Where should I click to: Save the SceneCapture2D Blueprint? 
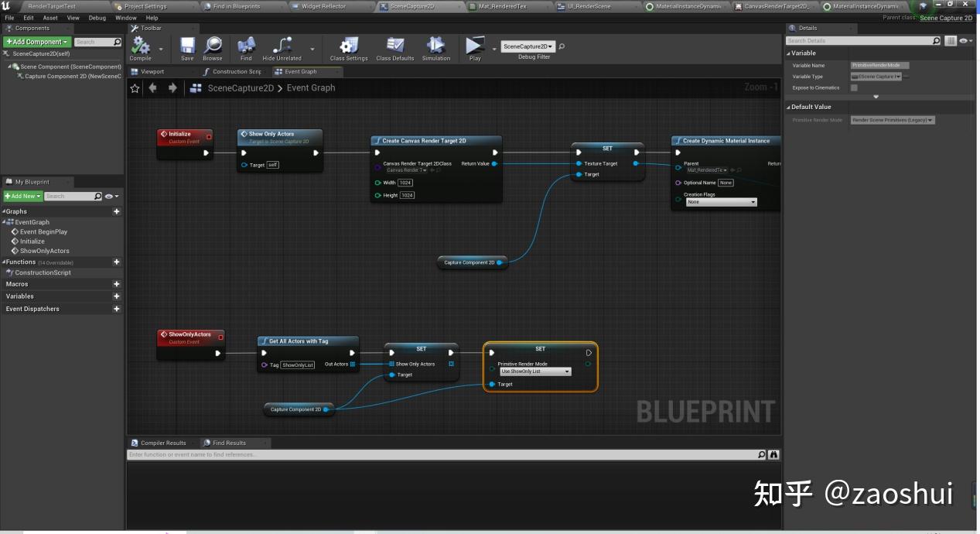(187, 47)
